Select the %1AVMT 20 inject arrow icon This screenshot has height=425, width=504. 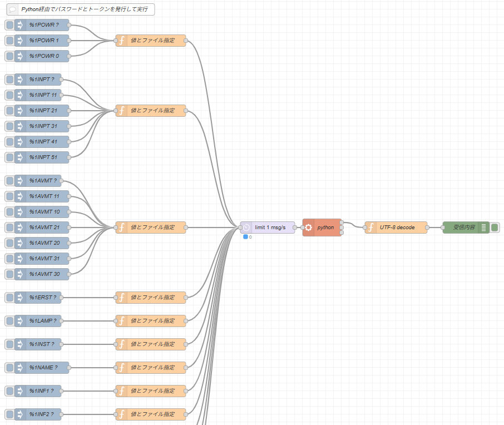coord(20,243)
